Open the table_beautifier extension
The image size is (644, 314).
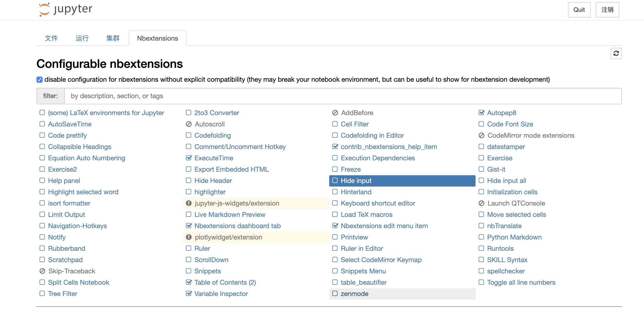(x=364, y=282)
